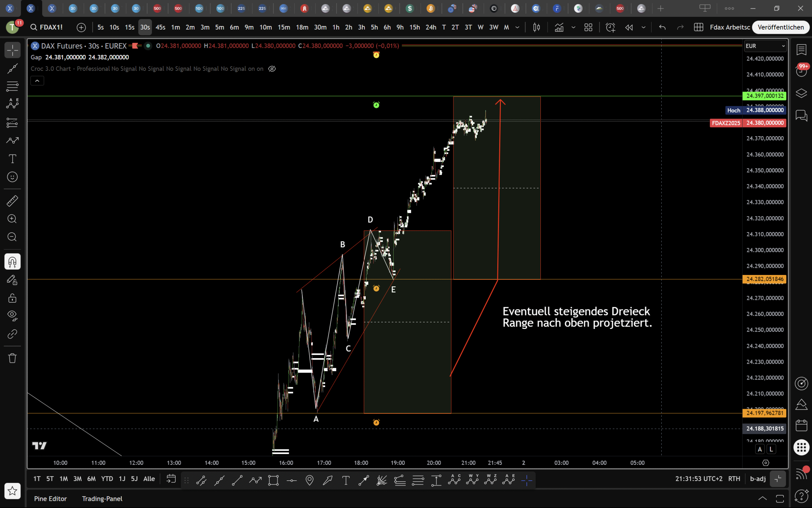The image size is (812, 508).
Task: Select the Text tool in left sidebar
Action: (12, 159)
